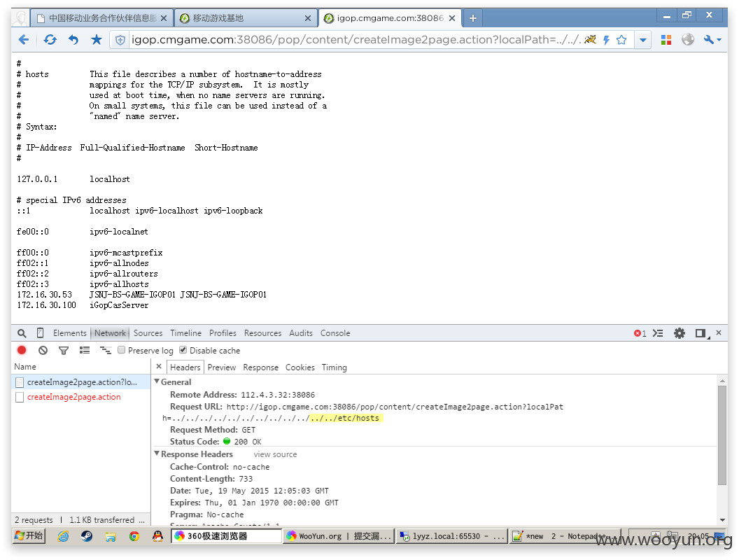The height and width of the screenshot is (560, 739).
Task: Switch to list view of requests icon
Action: pyautogui.click(x=85, y=350)
